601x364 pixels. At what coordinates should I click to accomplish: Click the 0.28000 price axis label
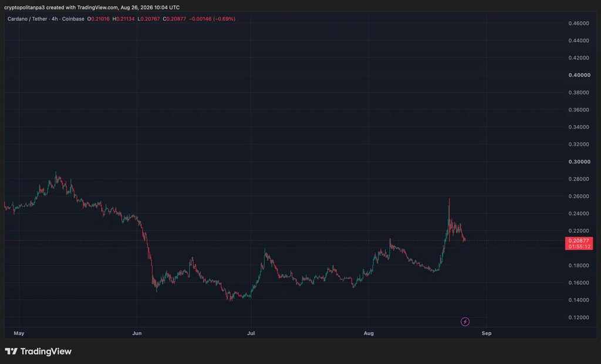coord(579,179)
